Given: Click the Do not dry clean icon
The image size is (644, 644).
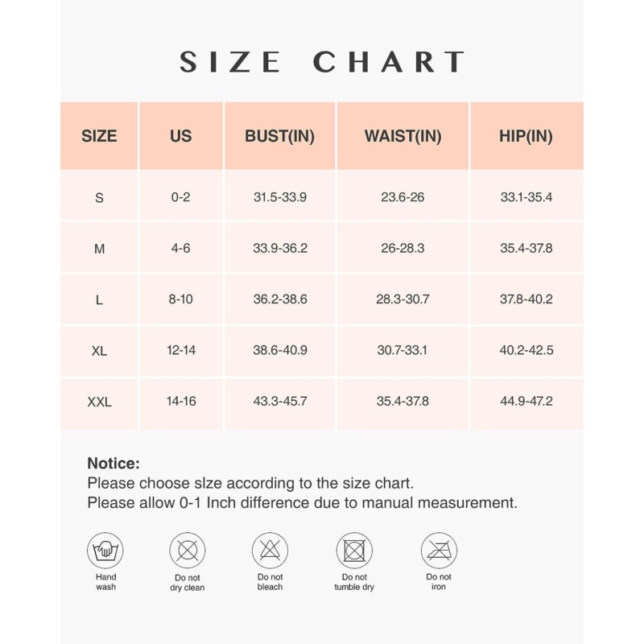Looking at the screenshot, I should click(188, 551).
